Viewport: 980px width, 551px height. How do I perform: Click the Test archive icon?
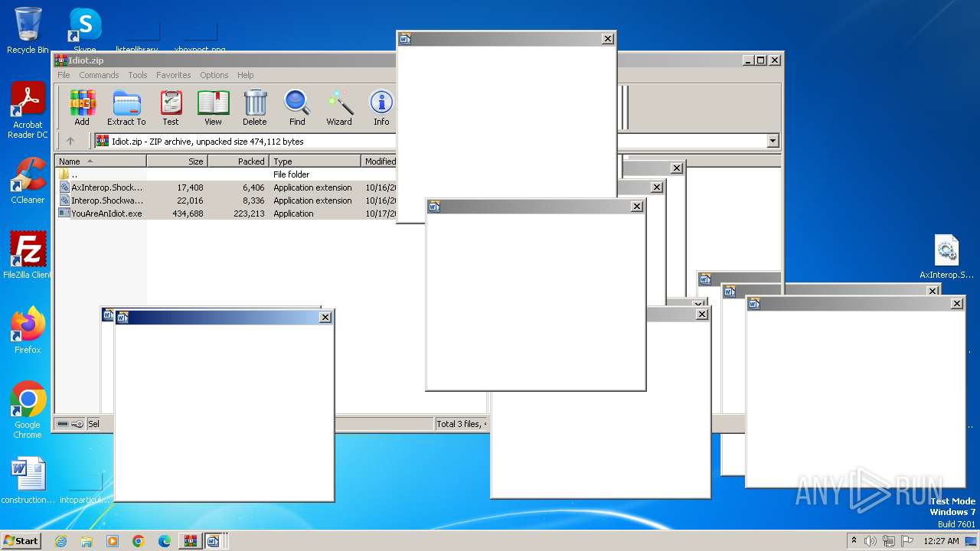[x=171, y=107]
